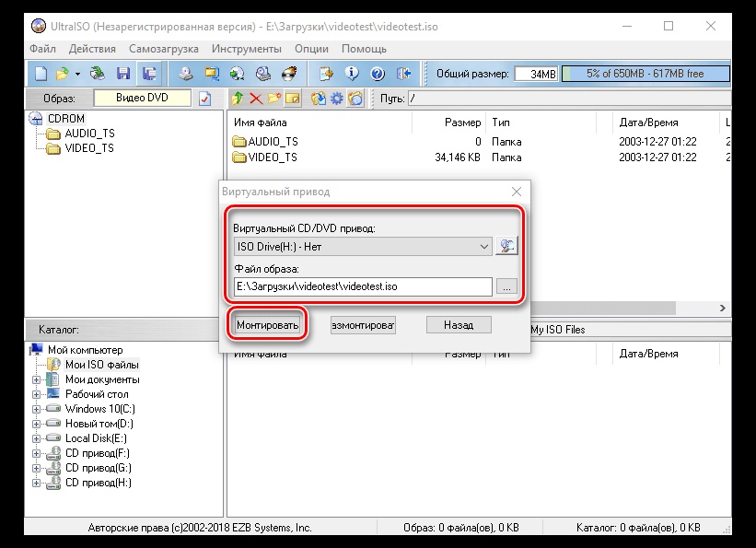The width and height of the screenshot is (756, 548).
Task: Open the dropdown arrow beside the Open icon
Action: (77, 75)
